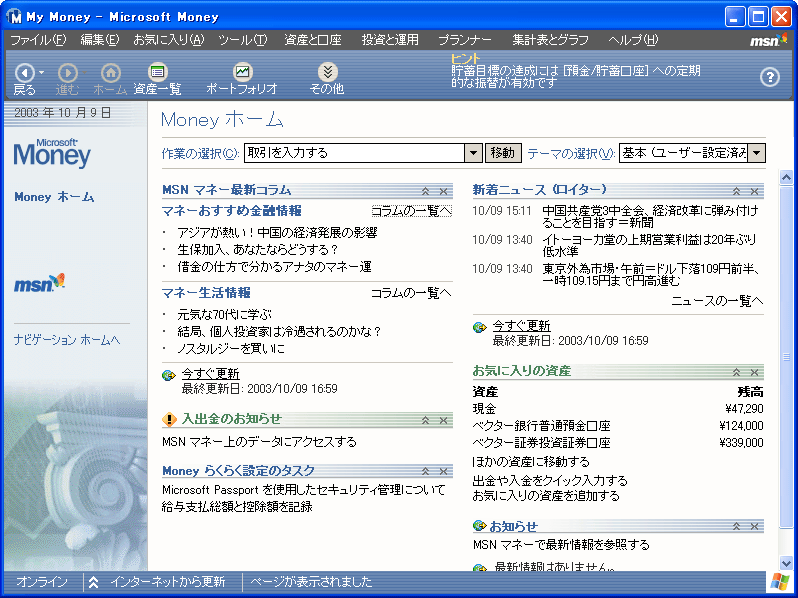Close the MSN マネー最新コラム section
The width and height of the screenshot is (798, 598).
point(443,191)
